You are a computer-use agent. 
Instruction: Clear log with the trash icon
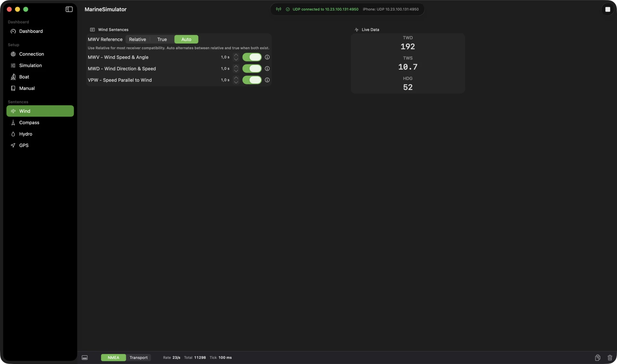pos(610,358)
